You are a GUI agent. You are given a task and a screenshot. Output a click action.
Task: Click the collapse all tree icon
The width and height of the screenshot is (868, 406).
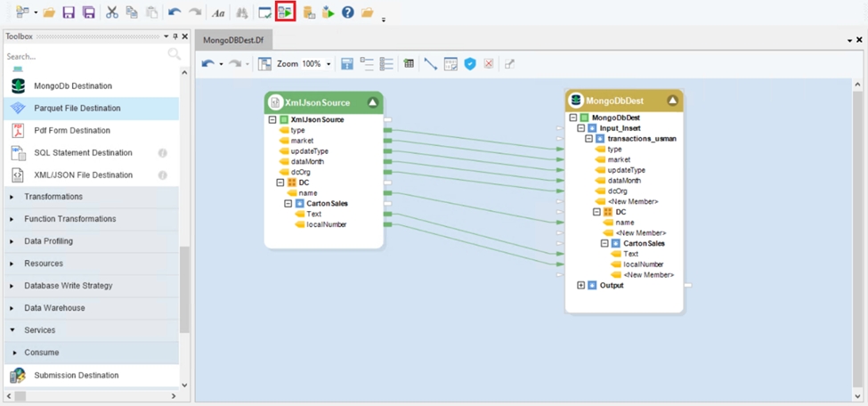coord(367,64)
